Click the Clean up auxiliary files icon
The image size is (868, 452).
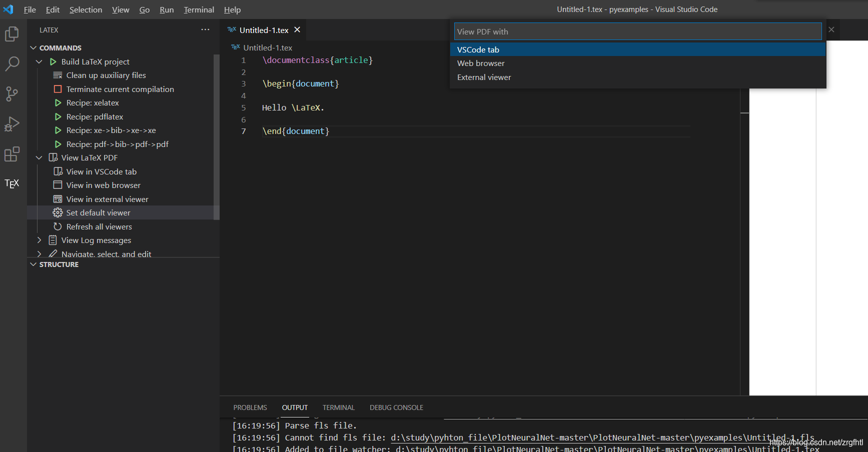pos(58,75)
